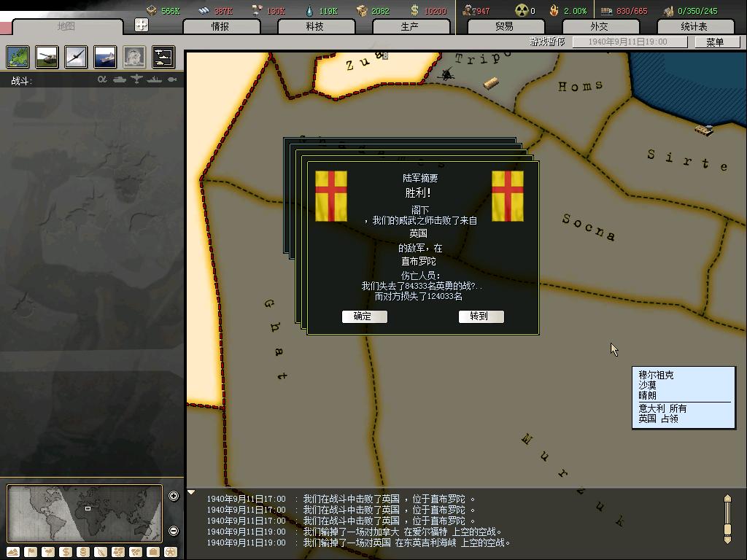Select the slanted tool map mode icon
This screenshot has width=747, height=560.
tap(101, 552)
